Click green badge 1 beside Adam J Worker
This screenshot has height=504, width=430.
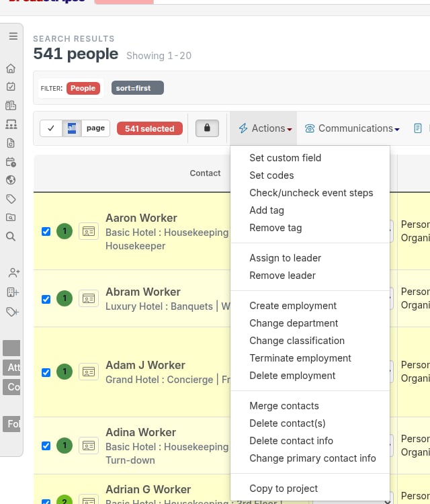[x=64, y=372]
